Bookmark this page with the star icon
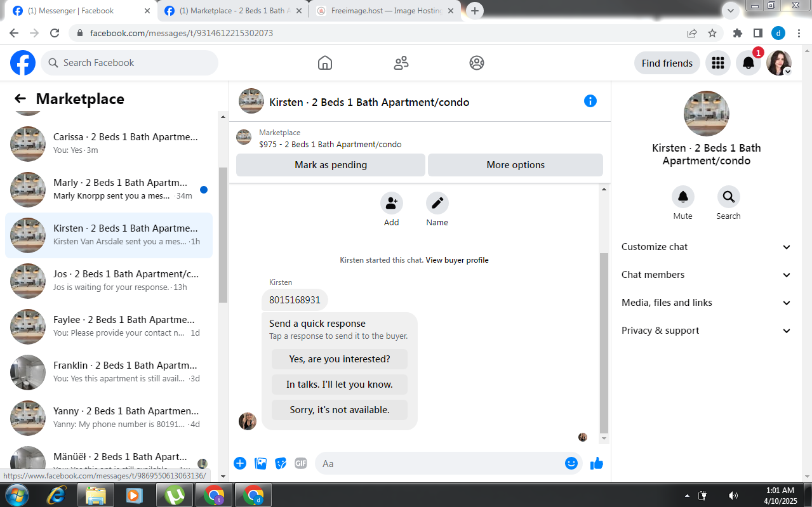Screen dimensions: 812x507 click(x=712, y=33)
